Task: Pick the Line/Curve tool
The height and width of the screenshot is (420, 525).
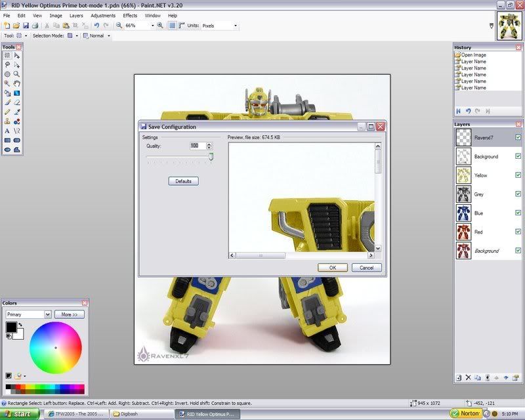Action: (x=17, y=131)
